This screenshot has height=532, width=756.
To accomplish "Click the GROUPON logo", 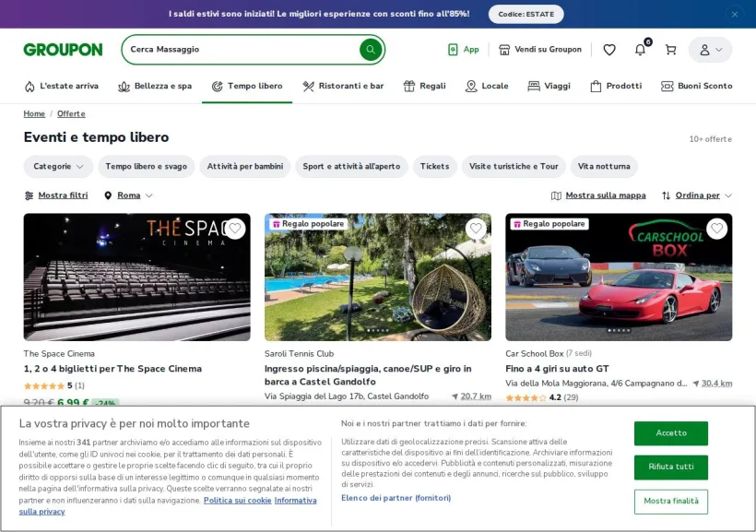I will point(64,49).
